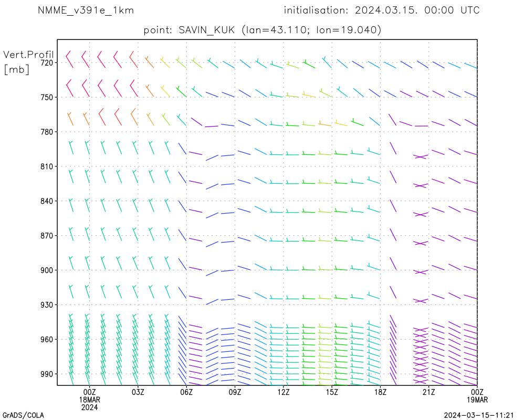This screenshot has height=420, width=525.
Task: Click the 720 pressure level label
Action: pos(47,62)
